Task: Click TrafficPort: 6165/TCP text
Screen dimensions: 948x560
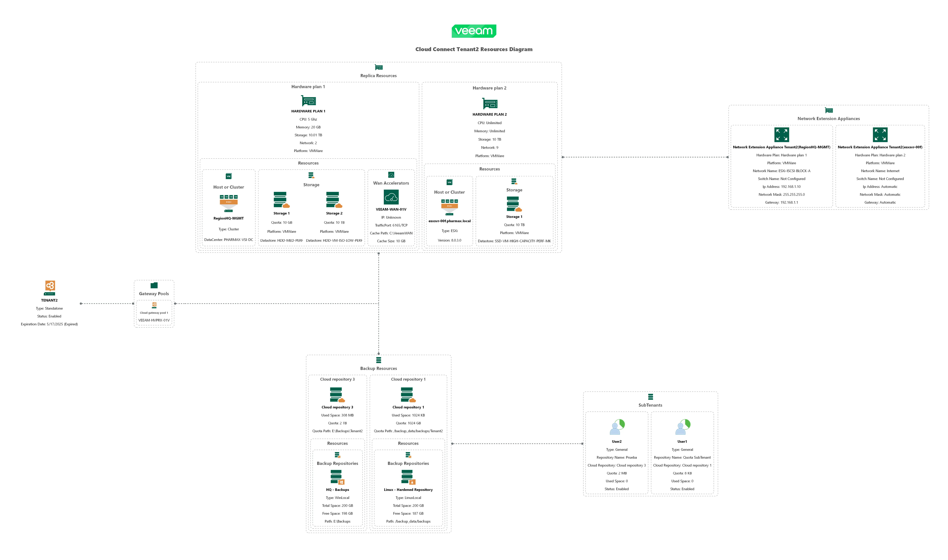Action: (x=391, y=226)
